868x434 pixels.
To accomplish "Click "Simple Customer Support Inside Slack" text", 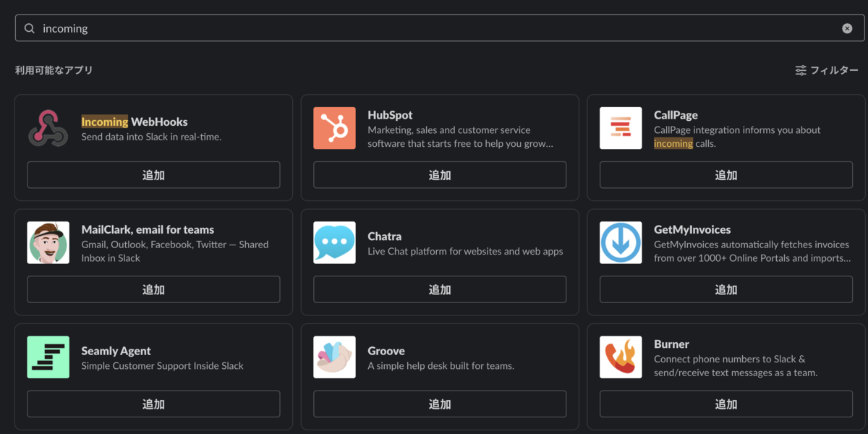I will [162, 366].
